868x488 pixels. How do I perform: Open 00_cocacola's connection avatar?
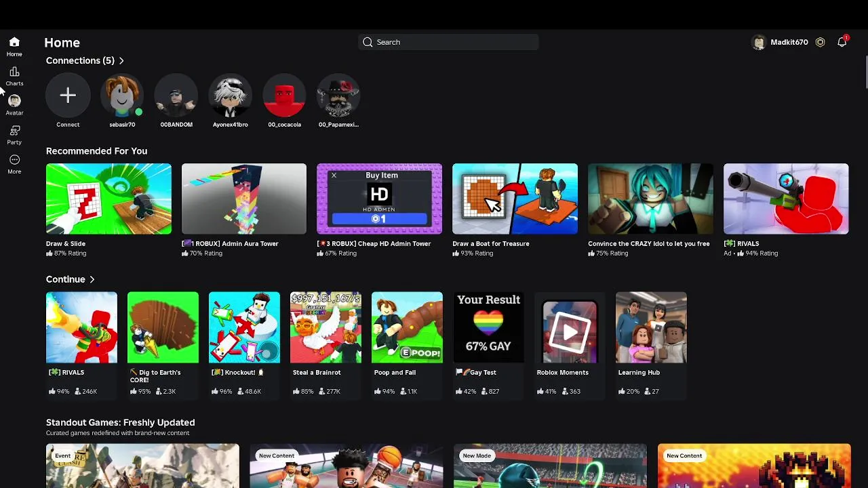(x=285, y=96)
